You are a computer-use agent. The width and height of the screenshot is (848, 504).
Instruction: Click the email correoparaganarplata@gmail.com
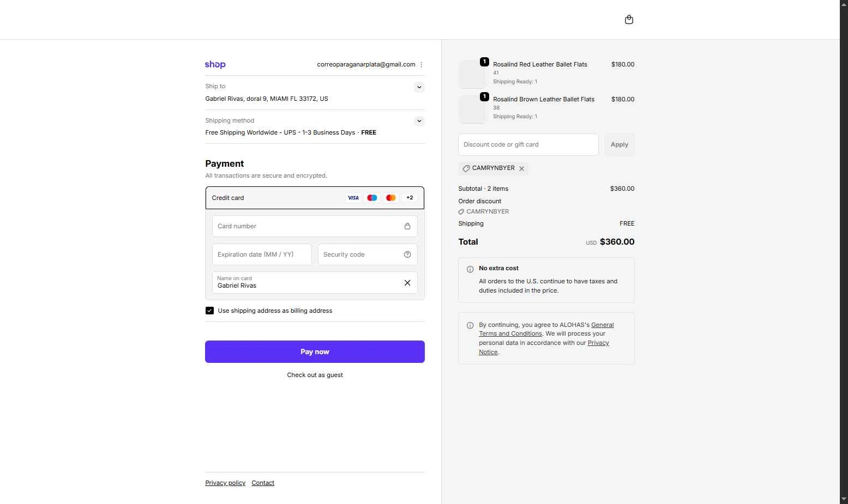366,64
